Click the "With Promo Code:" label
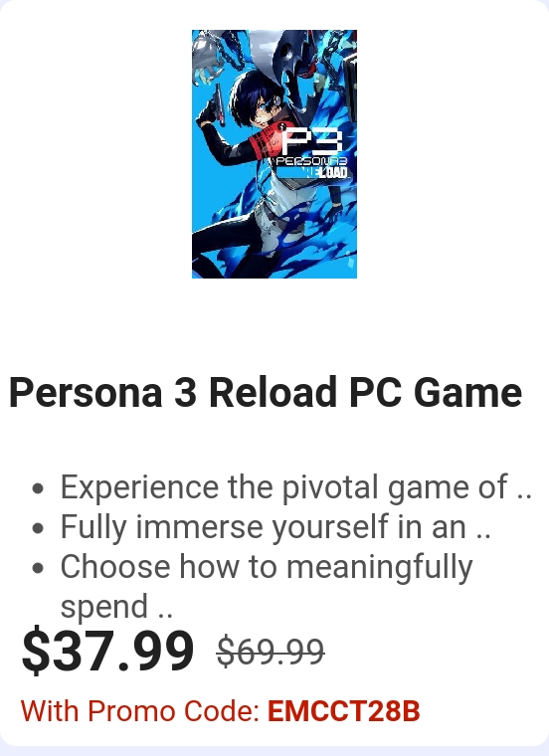549x756 pixels. click(x=140, y=711)
